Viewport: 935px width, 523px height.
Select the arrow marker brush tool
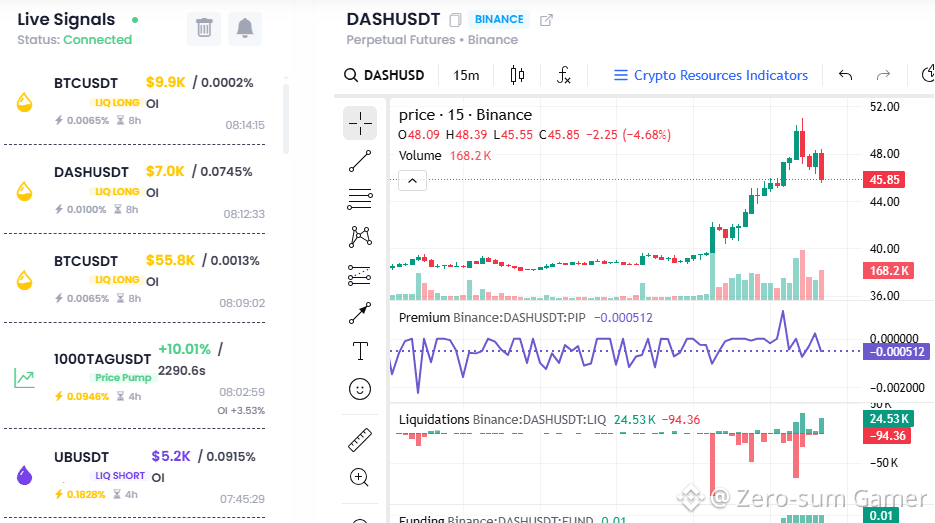click(x=360, y=313)
